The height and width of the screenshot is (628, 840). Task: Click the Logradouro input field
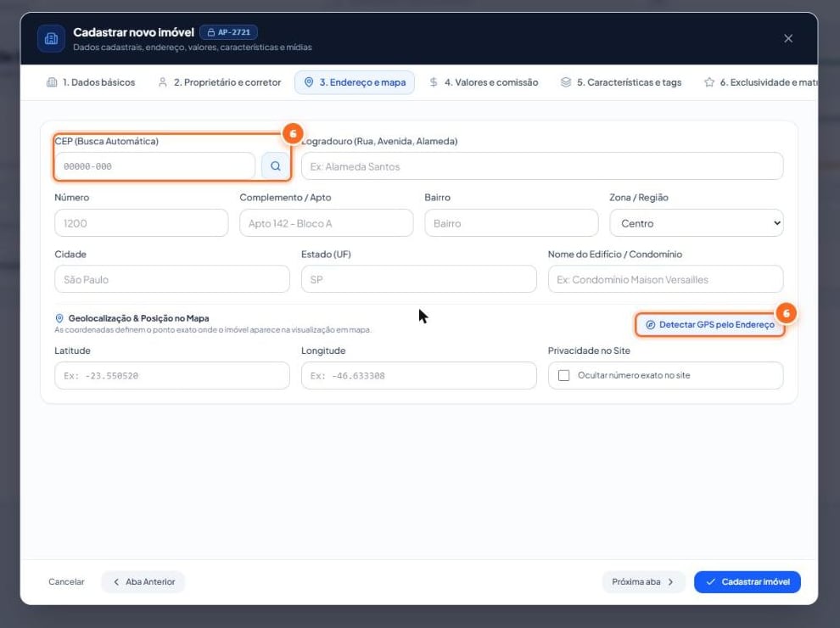click(x=542, y=166)
